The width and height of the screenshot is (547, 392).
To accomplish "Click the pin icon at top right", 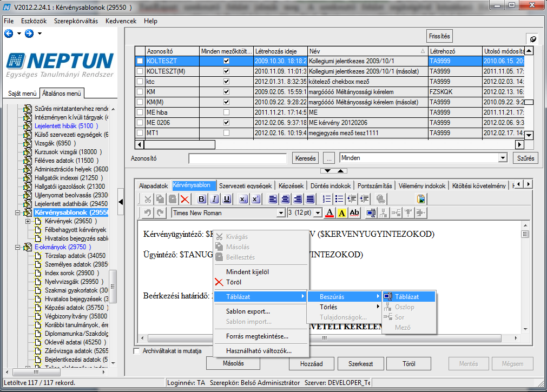I will pyautogui.click(x=533, y=39).
